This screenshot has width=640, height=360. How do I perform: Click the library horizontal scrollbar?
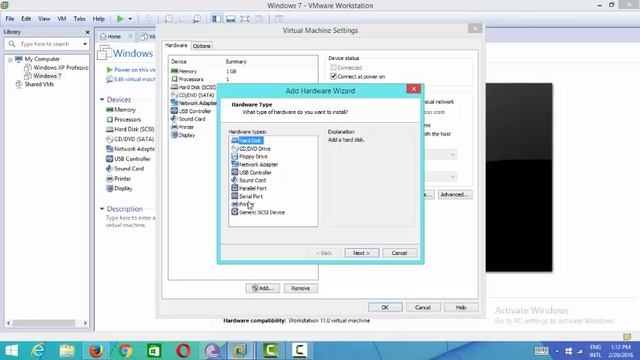(x=44, y=323)
